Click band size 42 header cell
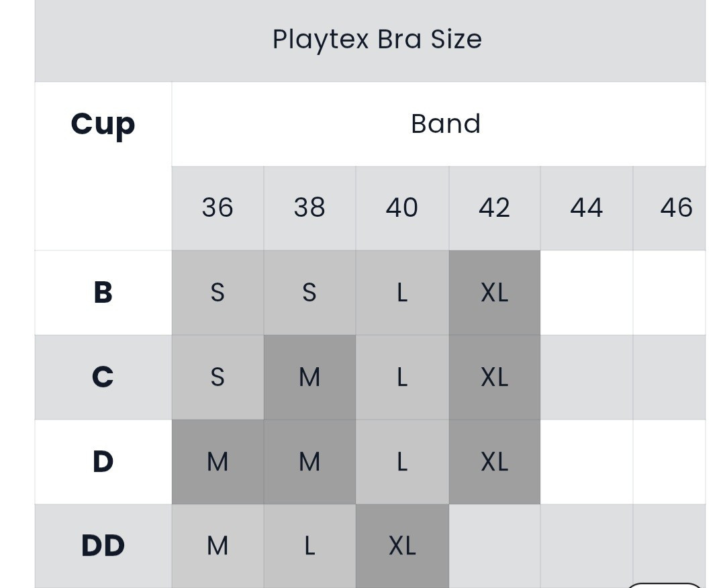The height and width of the screenshot is (588, 725). pyautogui.click(x=494, y=208)
